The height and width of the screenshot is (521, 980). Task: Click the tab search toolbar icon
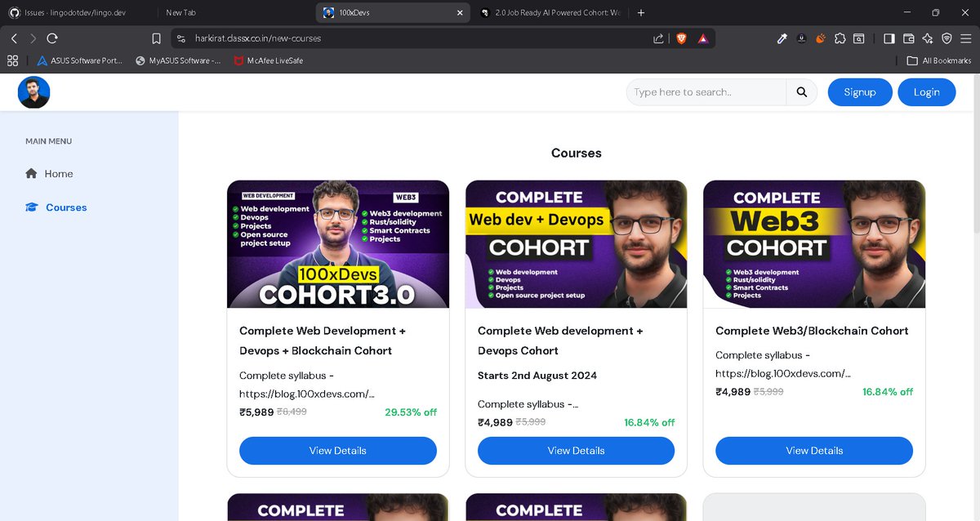tap(859, 38)
